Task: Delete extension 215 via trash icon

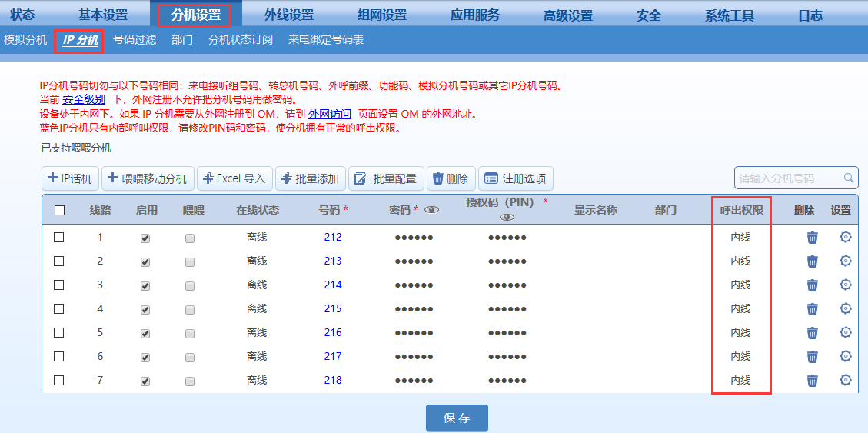Action: [x=812, y=309]
